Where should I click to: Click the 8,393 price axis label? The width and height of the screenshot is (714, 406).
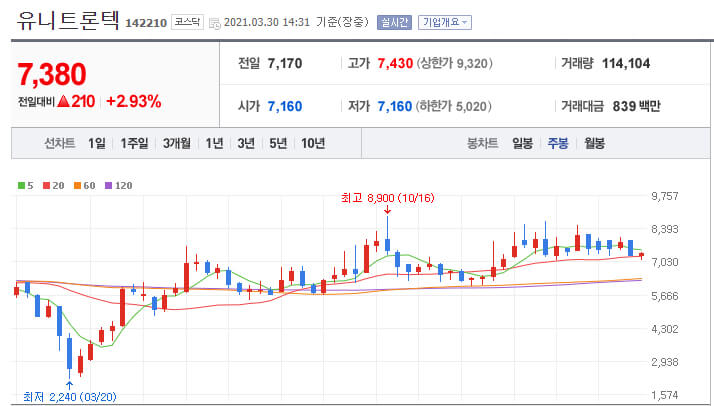pos(665,229)
